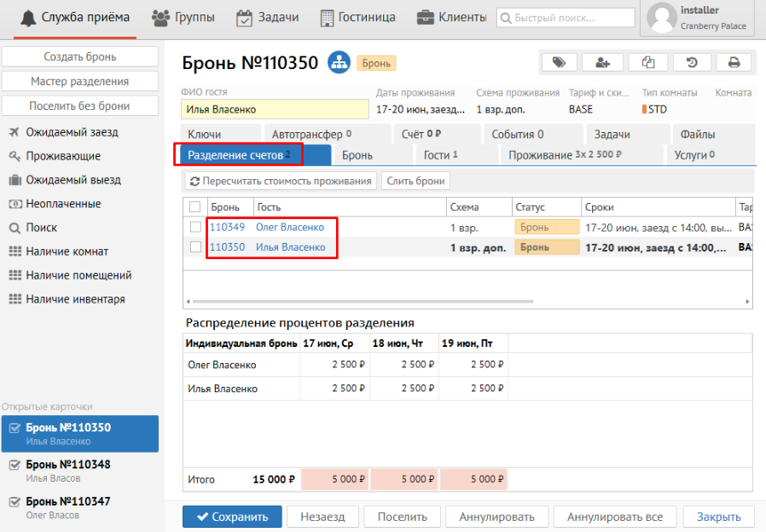This screenshot has width=766, height=532.
Task: Tick the checkbox for booking 110350
Action: 196,247
